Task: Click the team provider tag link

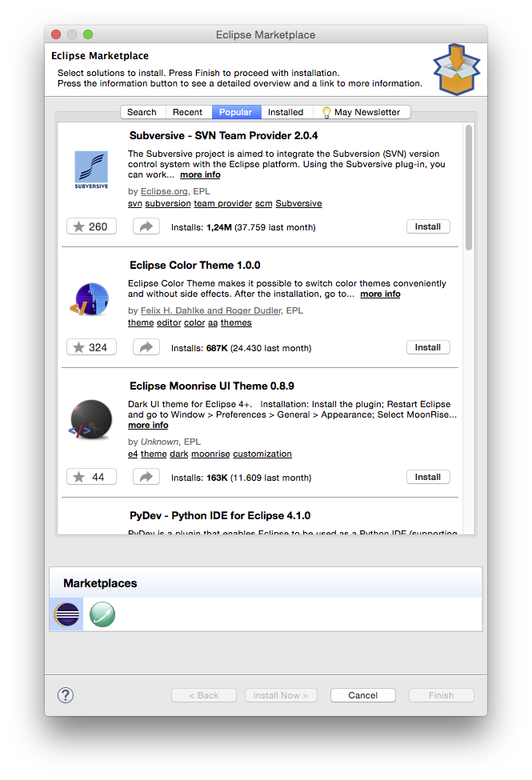Action: click(x=223, y=203)
